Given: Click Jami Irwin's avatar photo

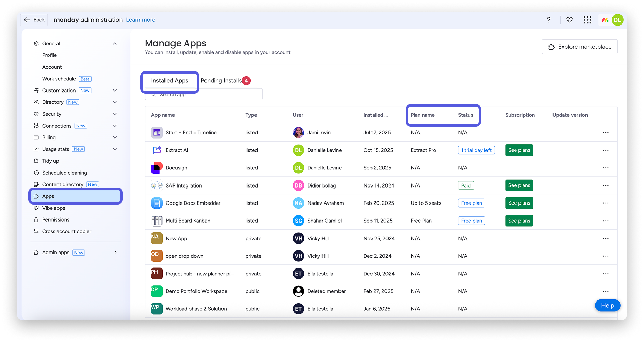Looking at the screenshot, I should 298,132.
